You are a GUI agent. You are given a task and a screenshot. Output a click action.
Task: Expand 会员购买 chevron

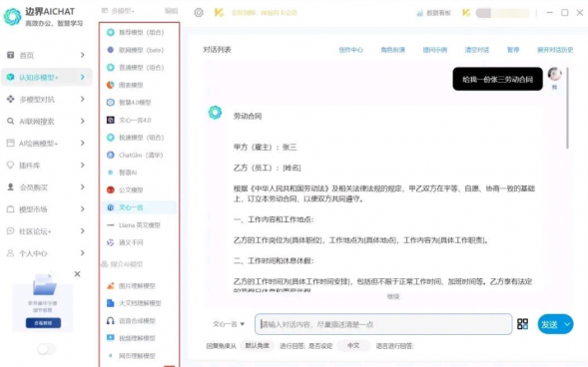tap(83, 187)
